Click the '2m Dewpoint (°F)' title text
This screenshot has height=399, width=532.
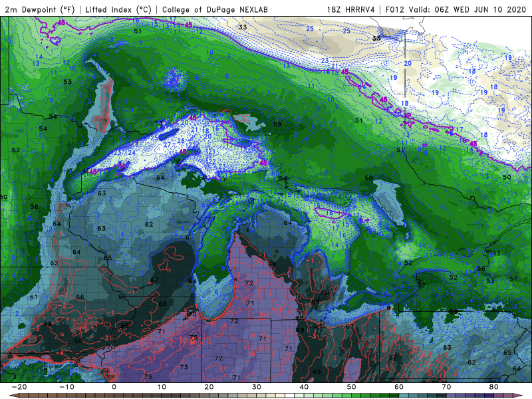click(x=39, y=9)
